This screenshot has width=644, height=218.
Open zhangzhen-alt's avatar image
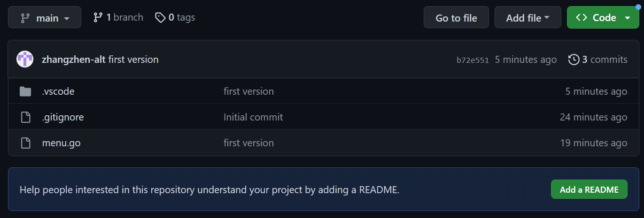coord(25,60)
